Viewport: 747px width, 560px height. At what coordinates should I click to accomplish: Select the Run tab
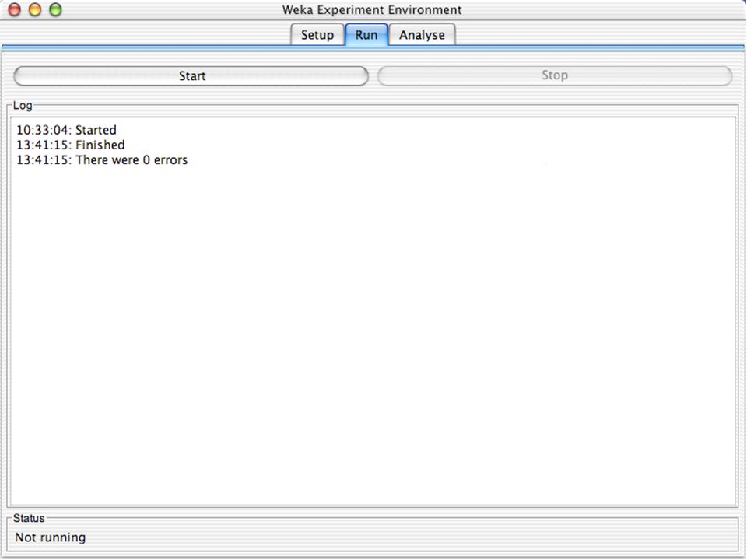pyautogui.click(x=366, y=35)
